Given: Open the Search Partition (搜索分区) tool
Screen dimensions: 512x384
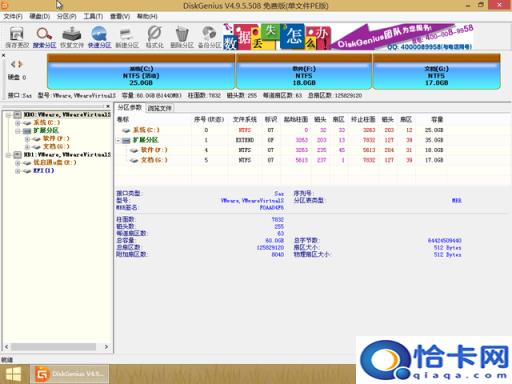Looking at the screenshot, I should [44, 37].
